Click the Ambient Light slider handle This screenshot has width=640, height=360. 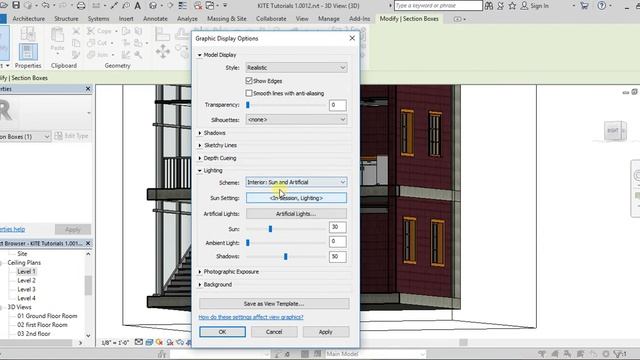(x=248, y=243)
